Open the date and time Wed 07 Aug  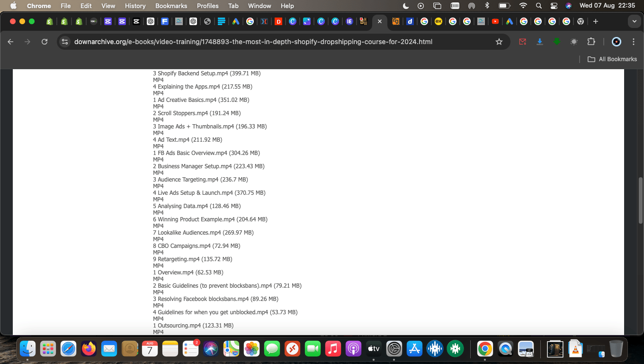(607, 6)
